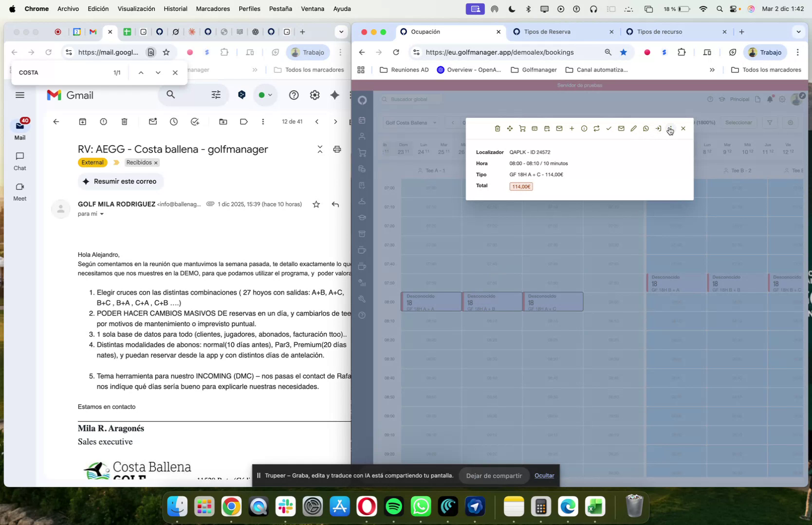Screen dimensions: 812x525
Task: Open booking info with the info icon
Action: (x=584, y=128)
